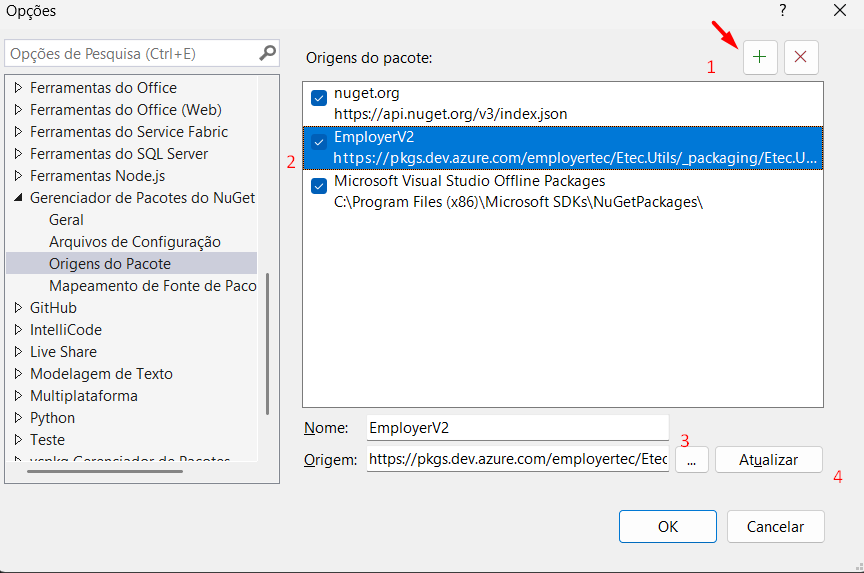Select Live Share tree label
The width and height of the screenshot is (864, 573).
click(x=63, y=352)
